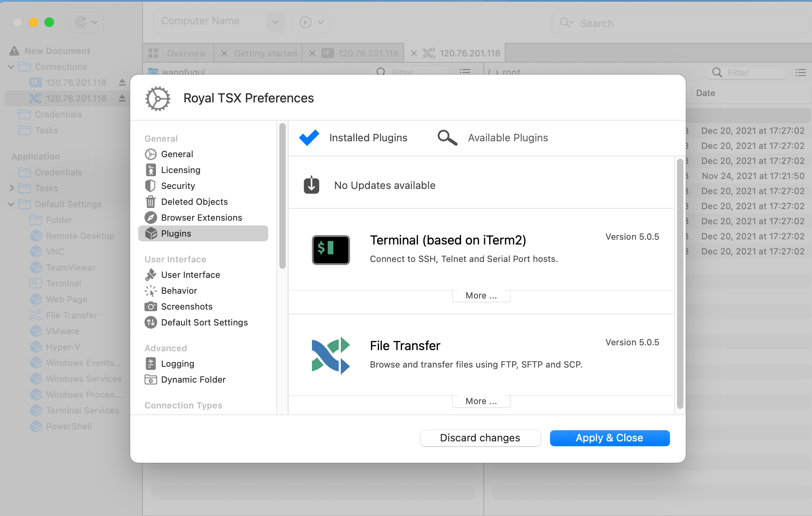Click the Default Sort Settings option
Image resolution: width=812 pixels, height=516 pixels.
pos(205,322)
